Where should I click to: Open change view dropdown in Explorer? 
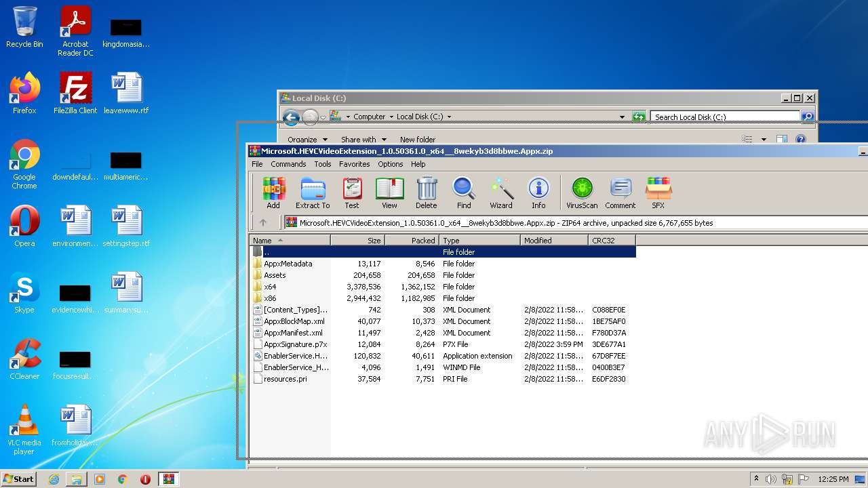764,139
